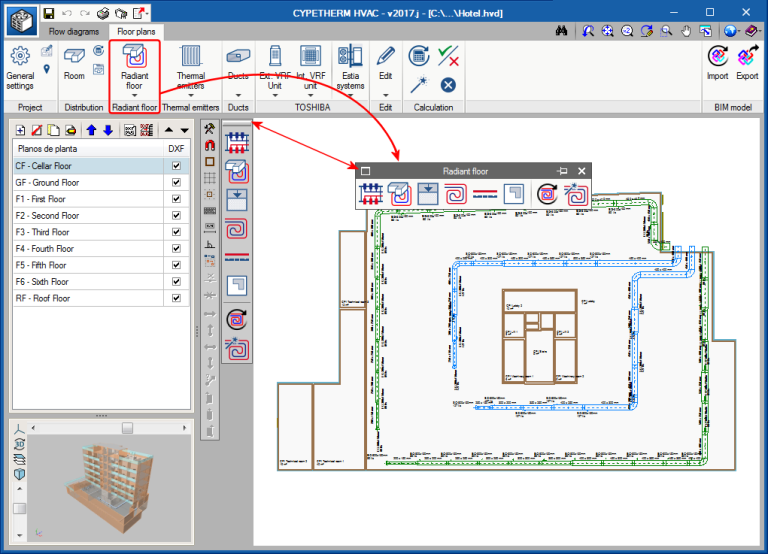768x554 pixels.
Task: Toggle DXF checkbox for F5 - Fifth Floor
Action: pyautogui.click(x=176, y=265)
